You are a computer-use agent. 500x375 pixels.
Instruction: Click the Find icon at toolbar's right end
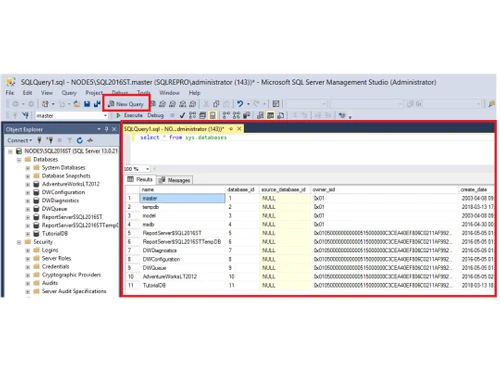click(492, 104)
